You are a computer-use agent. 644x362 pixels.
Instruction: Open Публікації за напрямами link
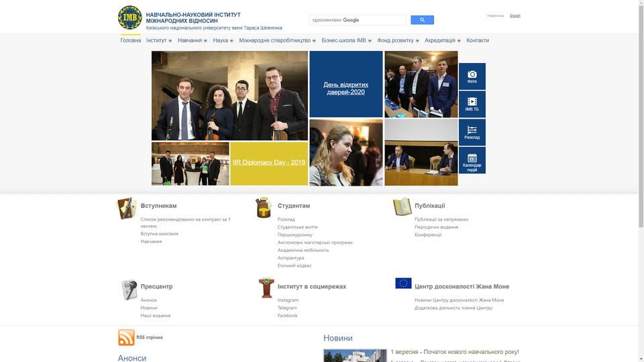(x=441, y=219)
